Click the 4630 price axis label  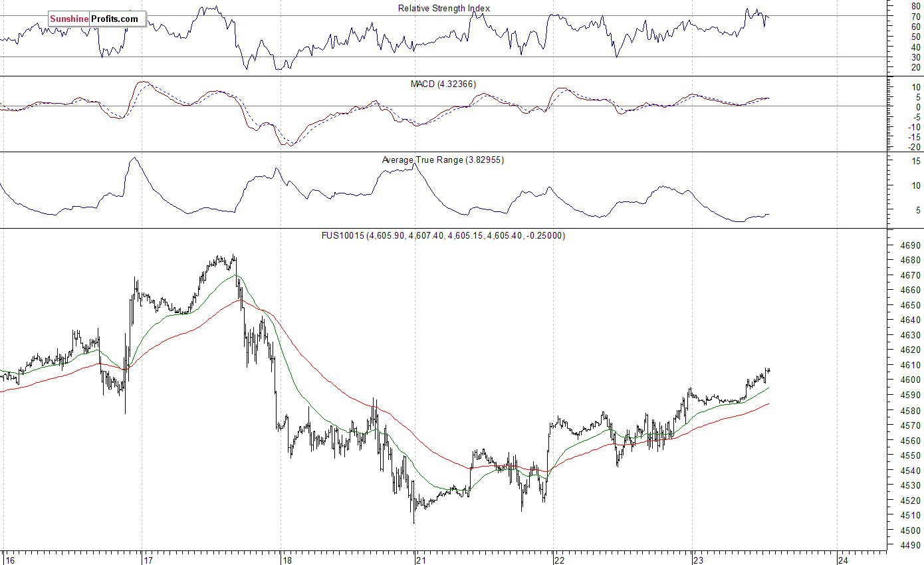coord(911,335)
